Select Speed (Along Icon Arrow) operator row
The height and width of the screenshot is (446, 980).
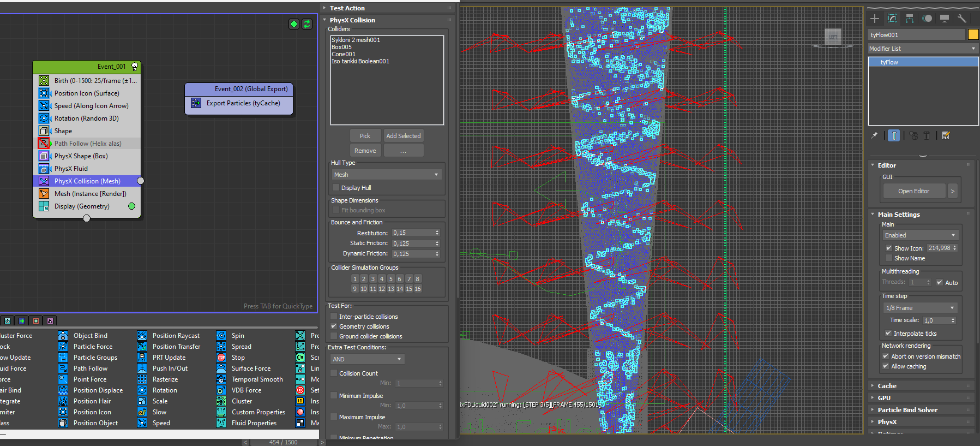pos(87,105)
